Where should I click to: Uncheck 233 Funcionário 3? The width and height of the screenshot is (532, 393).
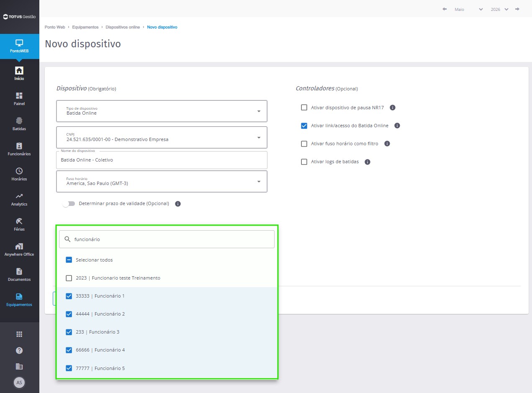click(x=69, y=332)
